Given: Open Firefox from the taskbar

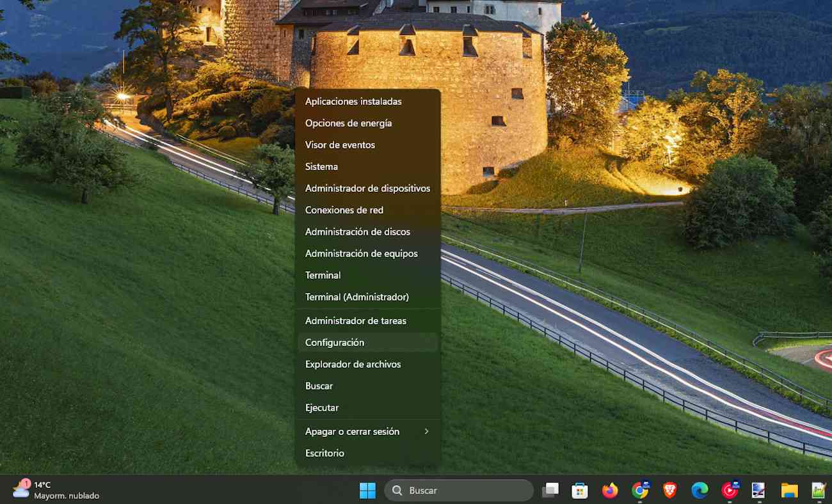Looking at the screenshot, I should 610,491.
